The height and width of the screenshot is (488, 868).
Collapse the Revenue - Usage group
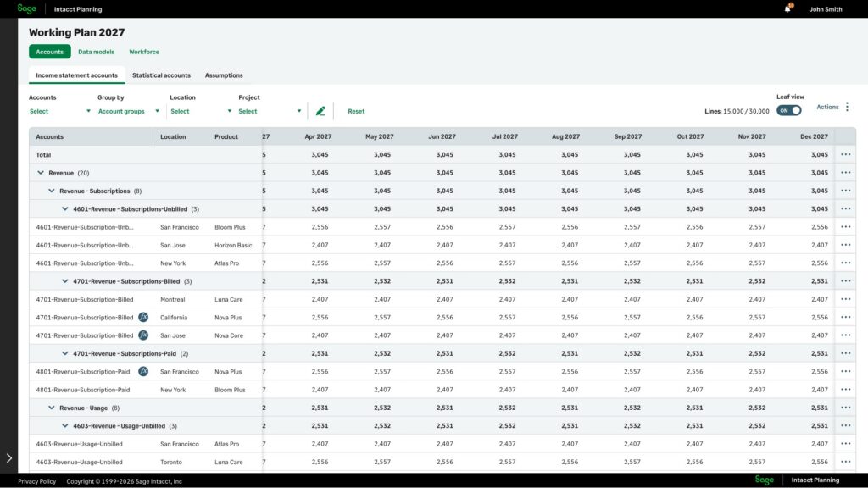tap(52, 408)
